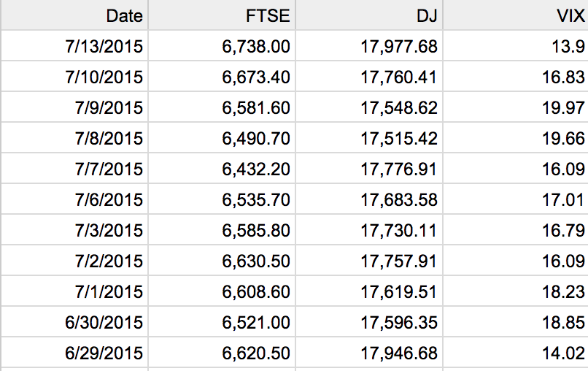Click the date cell 7/13/2015
Screen dimensions: 588x371
tap(74, 46)
